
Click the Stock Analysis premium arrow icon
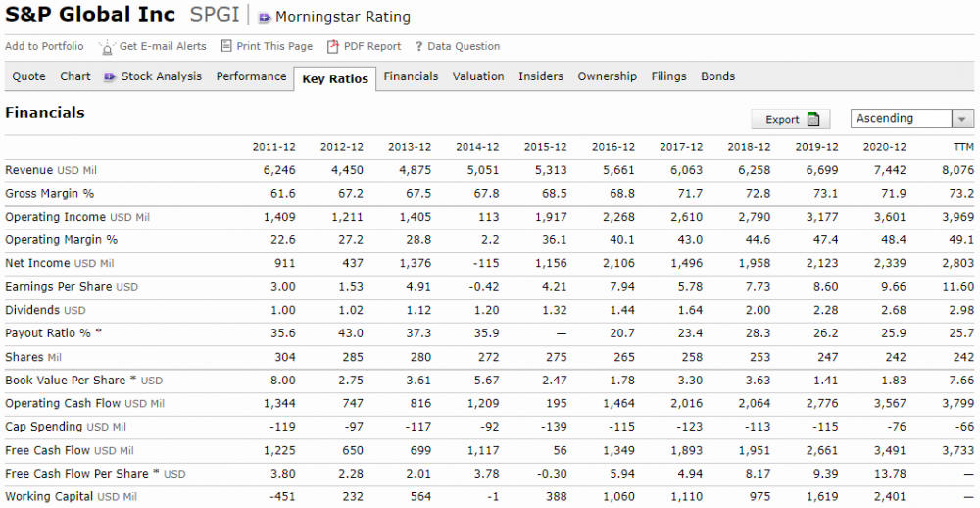110,76
